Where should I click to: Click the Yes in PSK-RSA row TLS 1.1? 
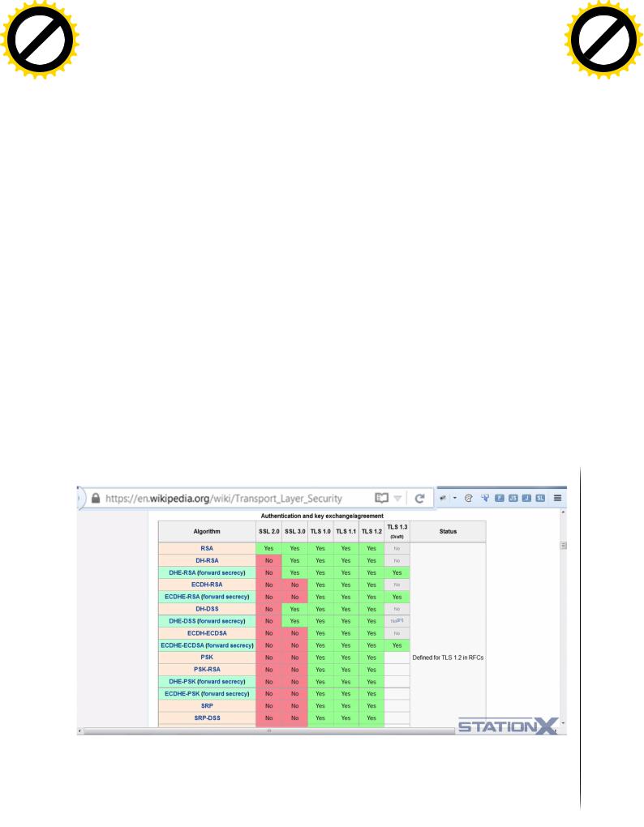pyautogui.click(x=346, y=670)
